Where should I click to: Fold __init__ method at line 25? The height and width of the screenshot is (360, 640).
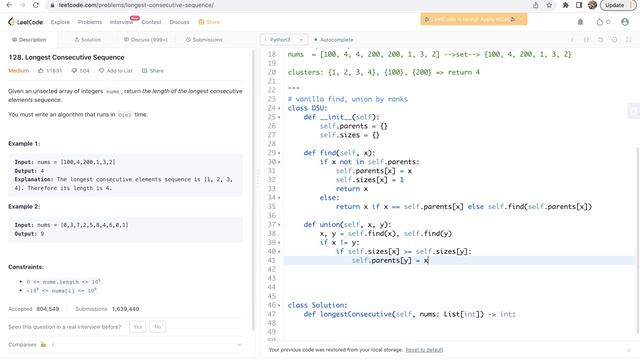pyautogui.click(x=279, y=117)
